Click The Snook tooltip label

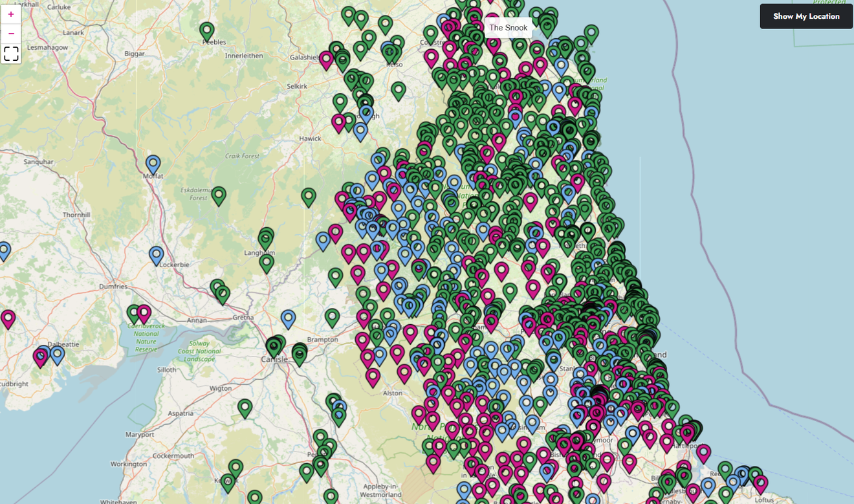508,28
